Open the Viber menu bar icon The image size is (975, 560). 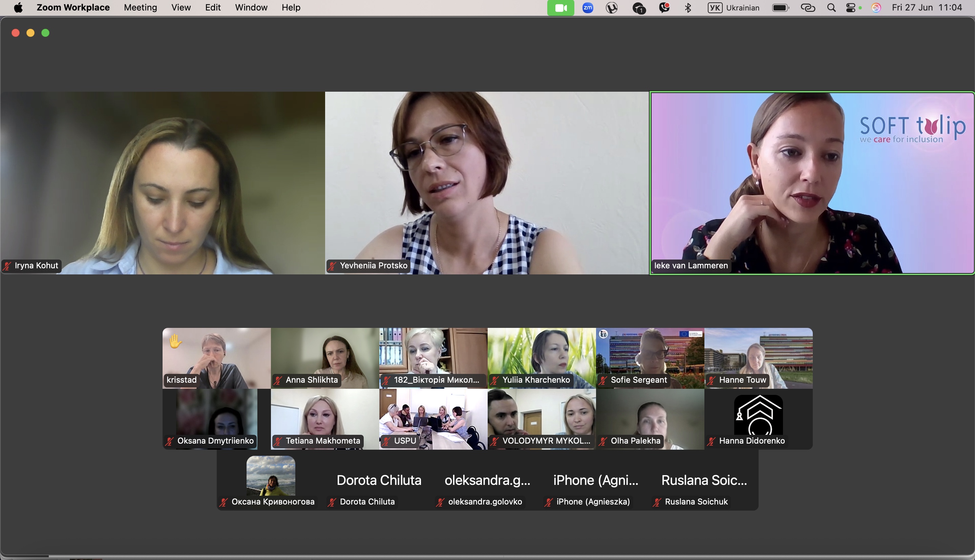(664, 8)
